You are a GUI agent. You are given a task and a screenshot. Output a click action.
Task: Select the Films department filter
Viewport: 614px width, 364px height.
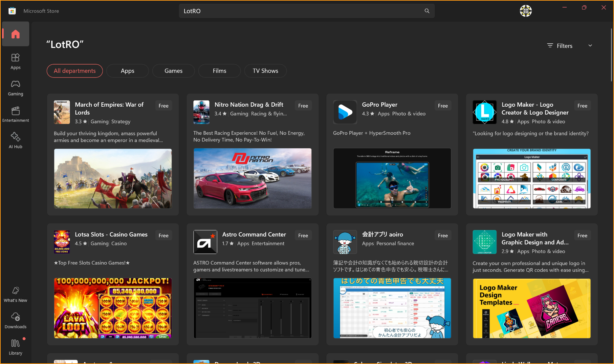219,71
